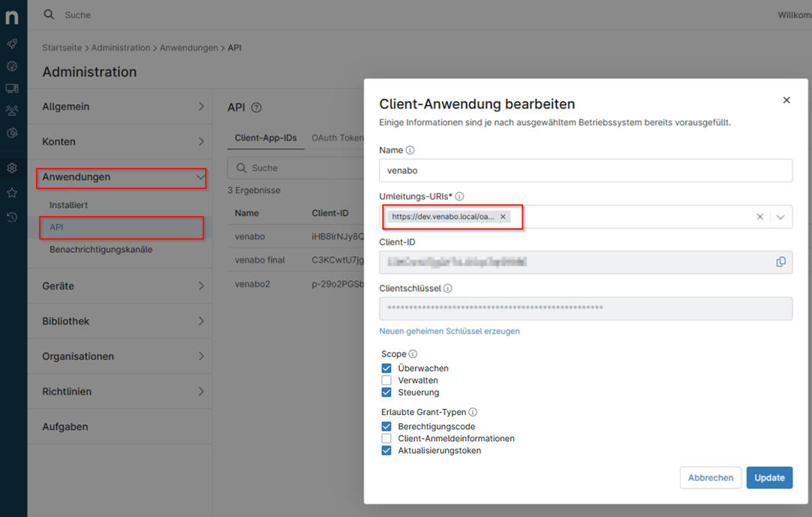Click into the Name input field
812x517 pixels.
(585, 170)
